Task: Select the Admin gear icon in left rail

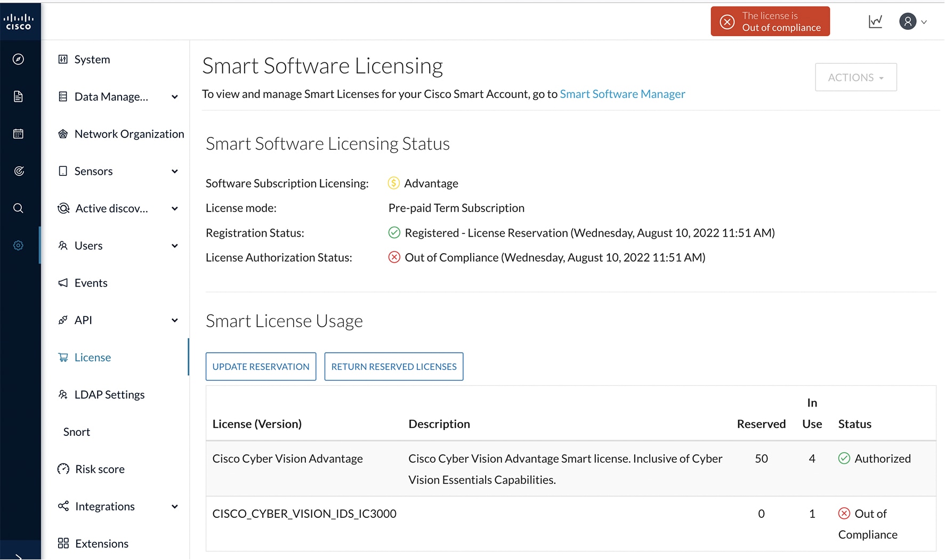Action: 18,246
